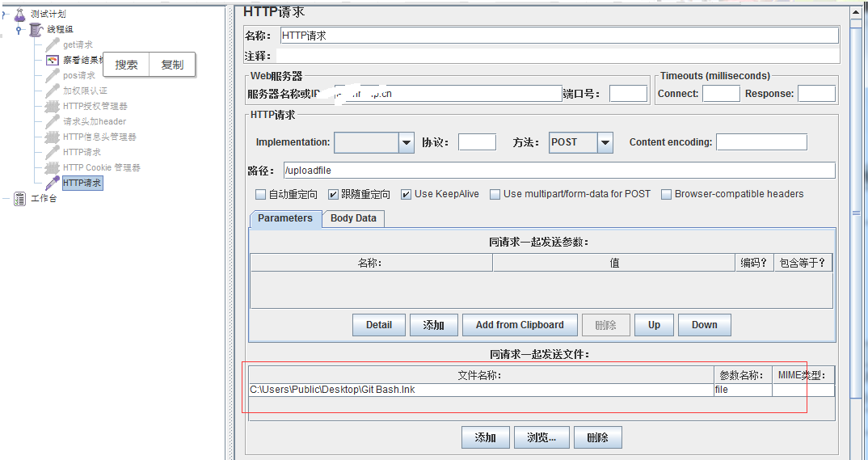Click the Git Bash.lnk file path cell

481,390
